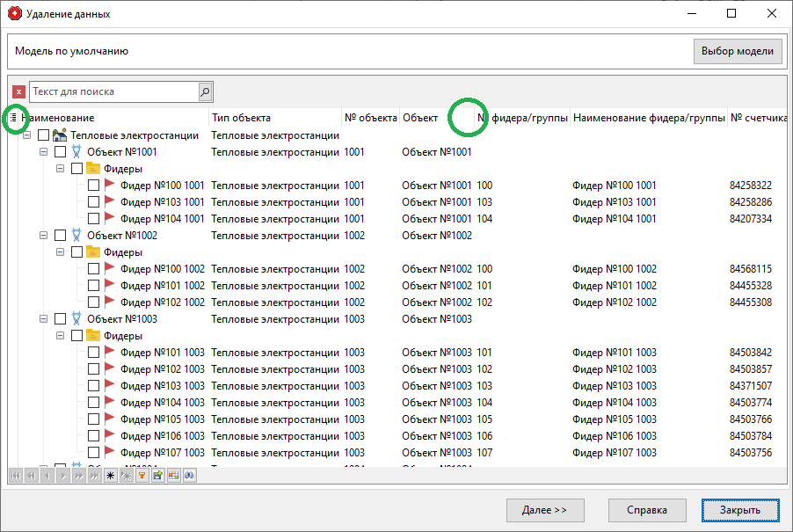
Task: Select the filter funnel icon in the bottom toolbar
Action: point(141,475)
